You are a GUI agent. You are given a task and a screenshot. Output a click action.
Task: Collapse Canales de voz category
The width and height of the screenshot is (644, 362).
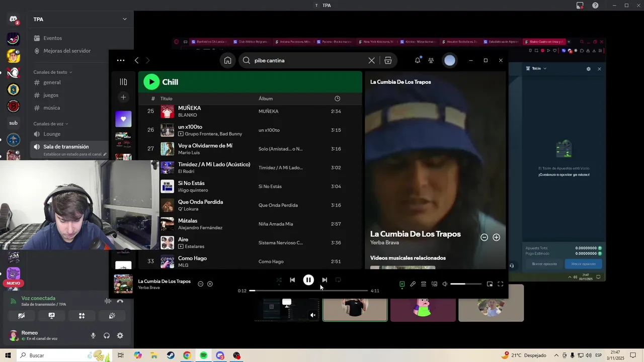coord(51,124)
